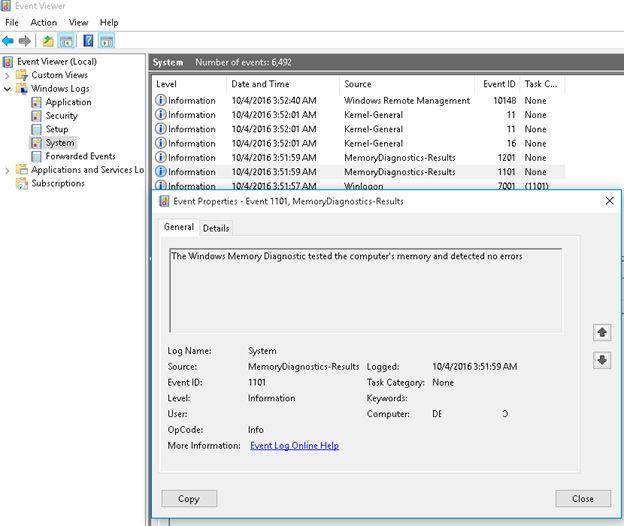Select the Security log in tree
This screenshot has width=624, height=526.
pyautogui.click(x=61, y=116)
